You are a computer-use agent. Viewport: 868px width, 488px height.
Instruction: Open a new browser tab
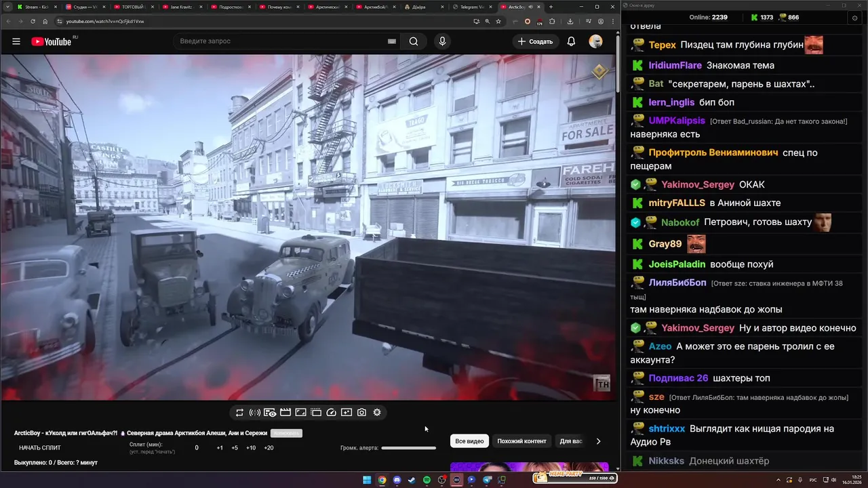pos(551,7)
